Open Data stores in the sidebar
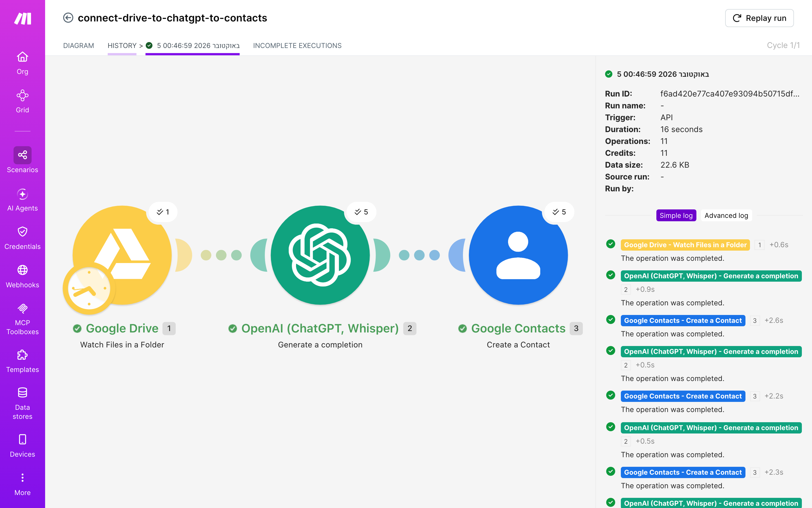 (x=23, y=404)
